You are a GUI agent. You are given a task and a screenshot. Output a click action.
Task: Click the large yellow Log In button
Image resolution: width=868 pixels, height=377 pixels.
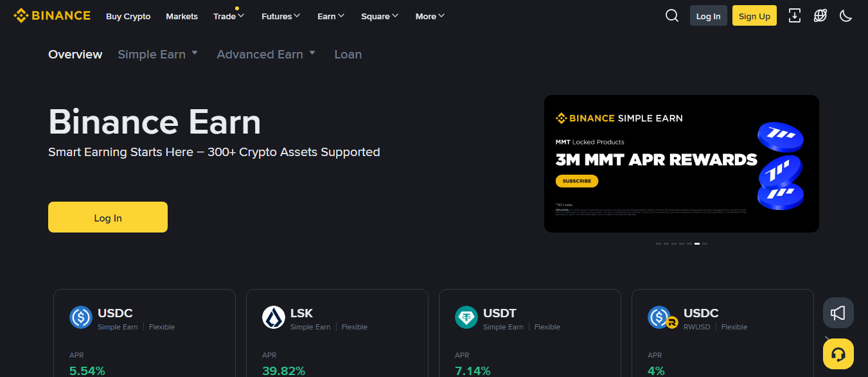pos(108,217)
